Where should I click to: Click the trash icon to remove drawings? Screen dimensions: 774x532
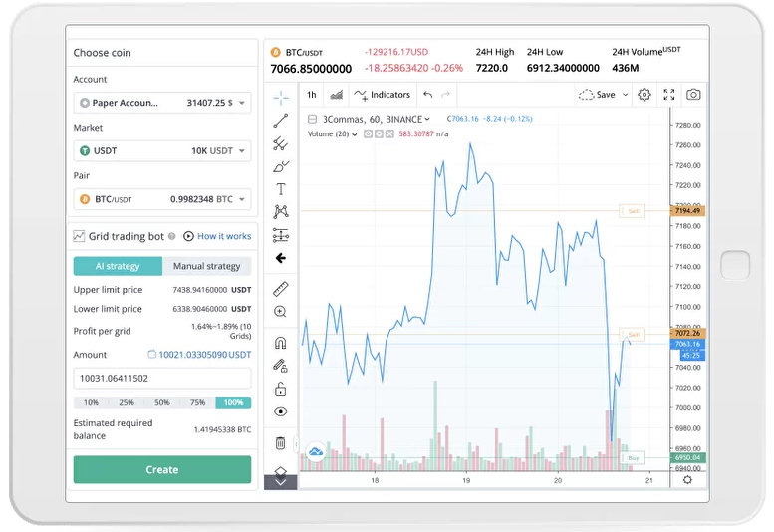281,442
